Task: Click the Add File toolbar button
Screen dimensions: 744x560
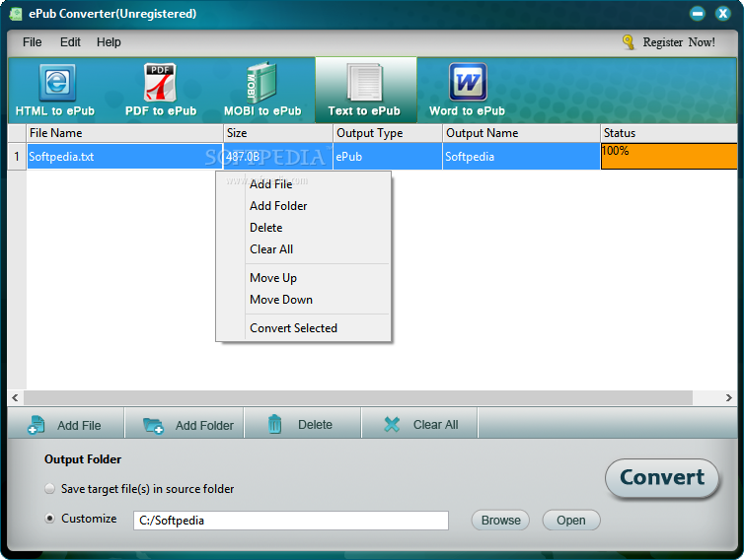Action: (66, 424)
